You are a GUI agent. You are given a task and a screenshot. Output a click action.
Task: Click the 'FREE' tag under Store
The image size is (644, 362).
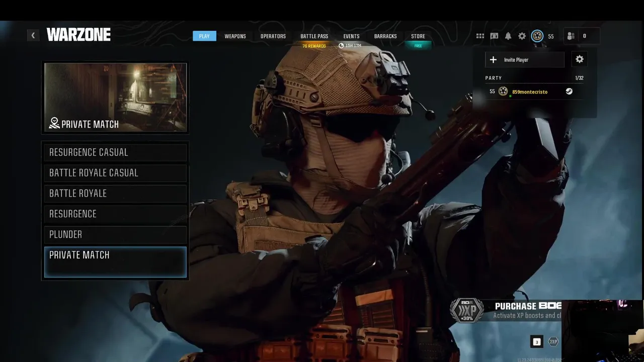(x=418, y=46)
